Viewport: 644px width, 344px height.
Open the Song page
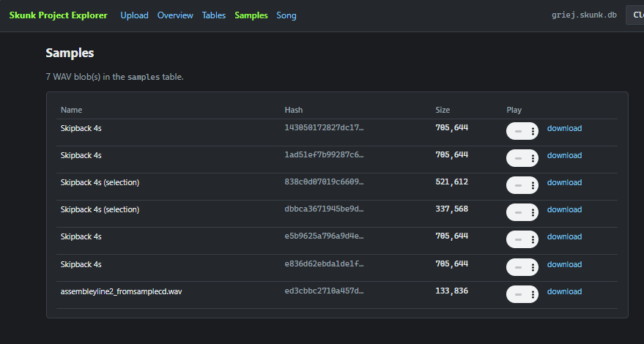286,15
